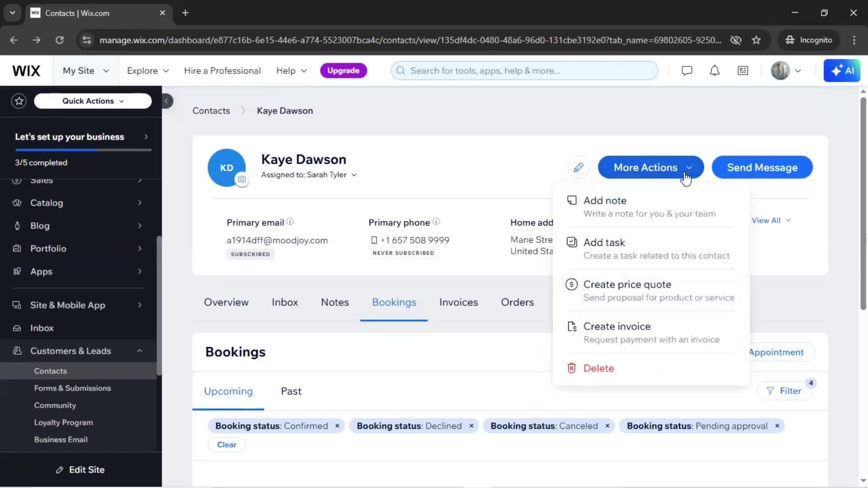Open the bookings Filter button

pyautogui.click(x=784, y=391)
